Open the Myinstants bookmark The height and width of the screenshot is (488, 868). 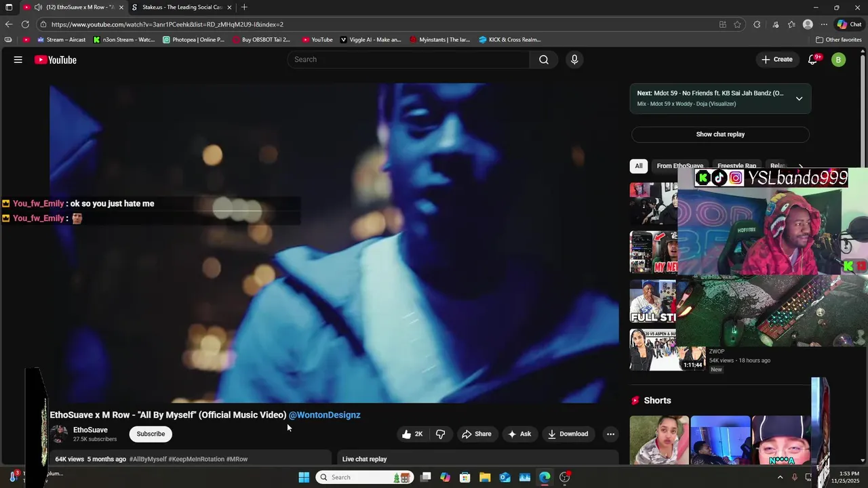tap(440, 39)
